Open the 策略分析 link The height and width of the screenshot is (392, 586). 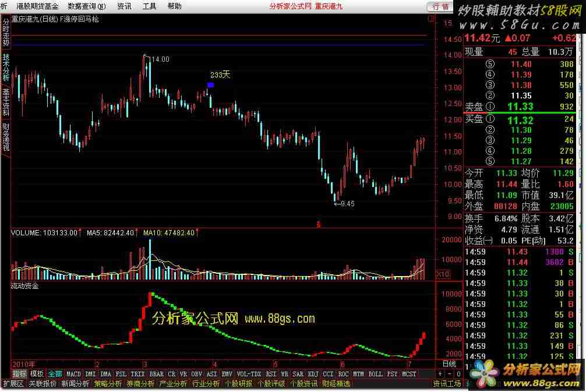pyautogui.click(x=108, y=383)
